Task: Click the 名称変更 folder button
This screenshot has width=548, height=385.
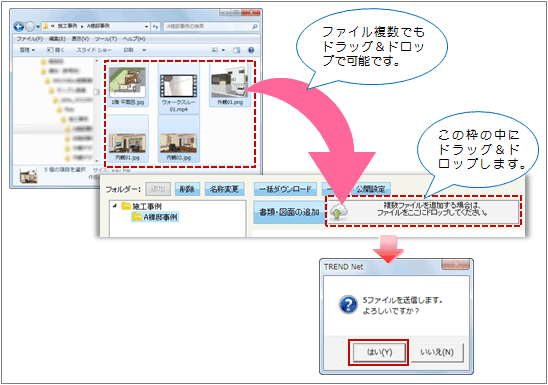Action: (224, 189)
